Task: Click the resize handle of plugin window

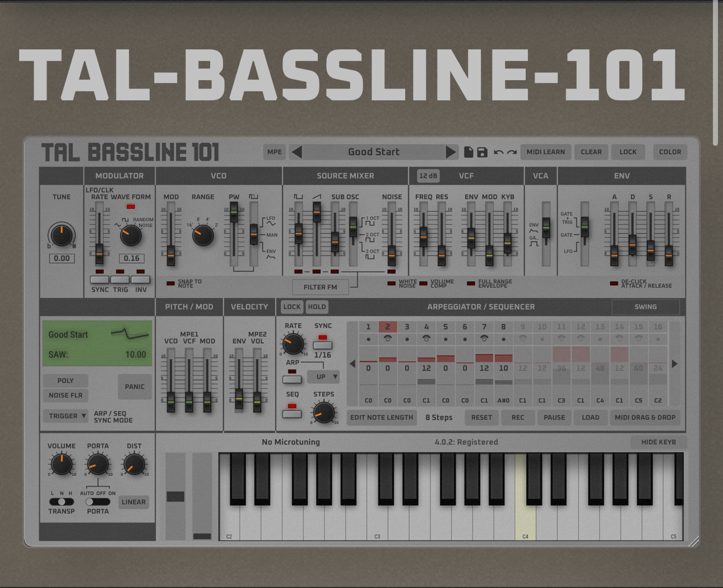Action: point(693,541)
